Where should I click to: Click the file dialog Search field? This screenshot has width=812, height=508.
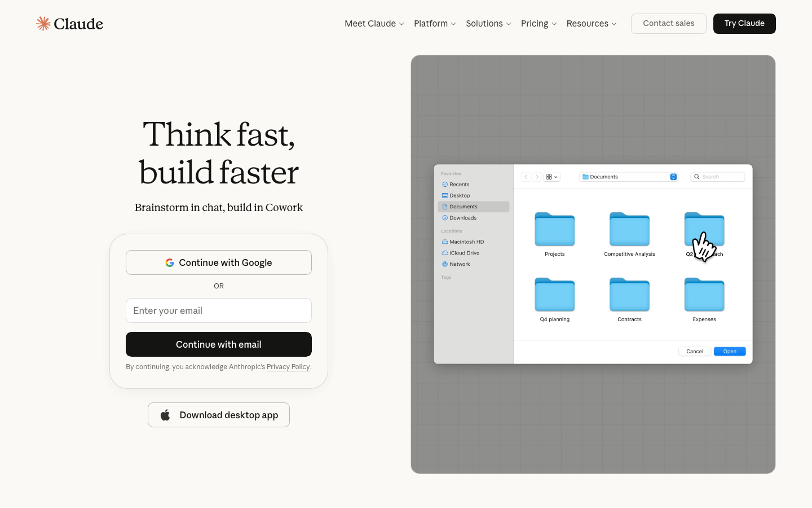coord(718,177)
